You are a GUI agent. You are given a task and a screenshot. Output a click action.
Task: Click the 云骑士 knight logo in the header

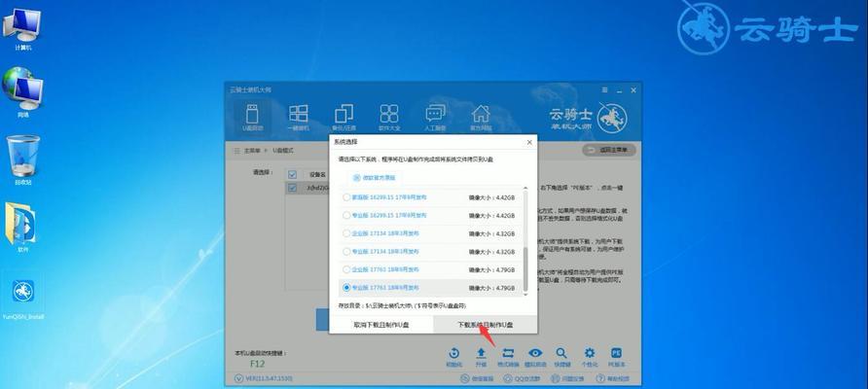[612, 118]
